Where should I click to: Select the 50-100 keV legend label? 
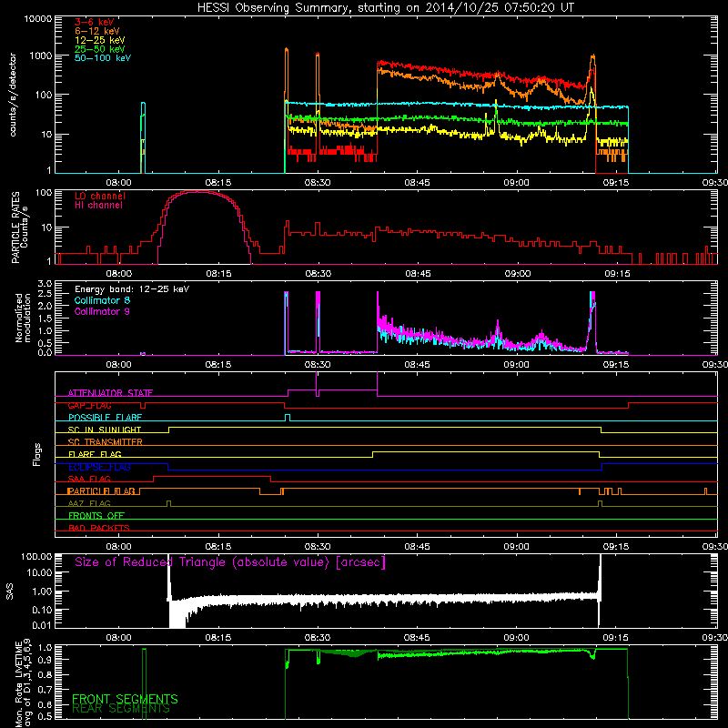pos(103,57)
